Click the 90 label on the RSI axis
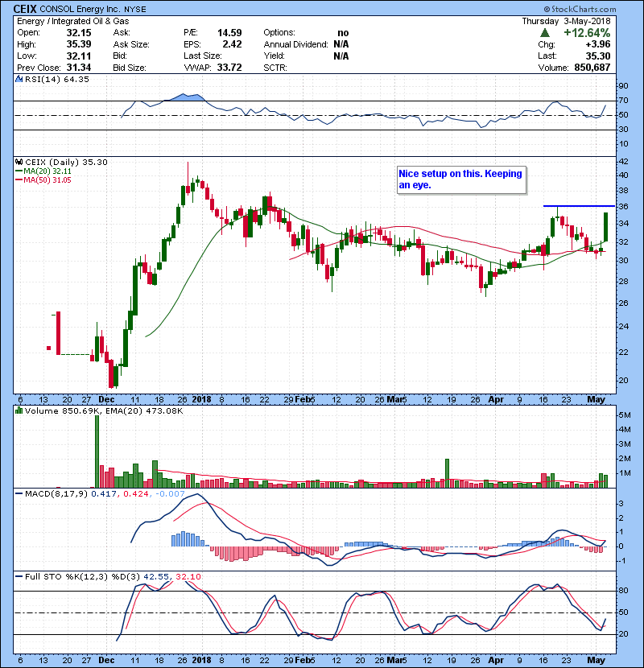 point(623,86)
